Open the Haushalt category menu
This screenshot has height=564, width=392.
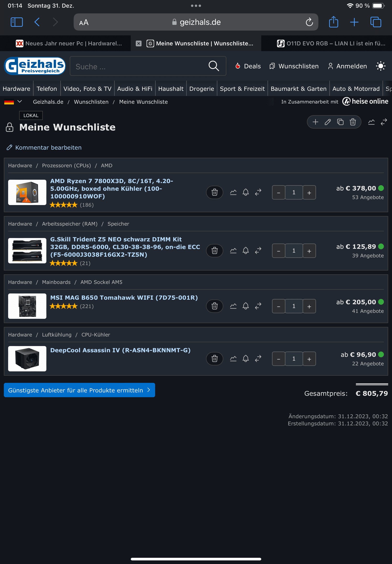coord(171,89)
